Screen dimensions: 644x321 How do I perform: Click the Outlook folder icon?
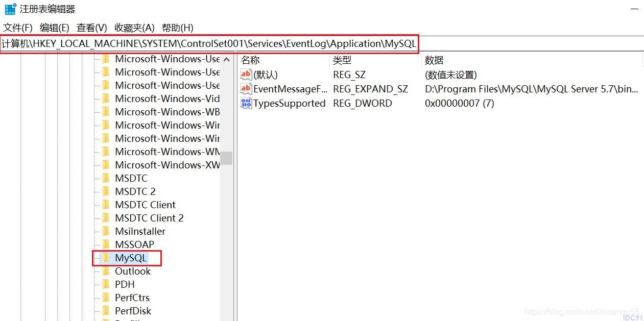tap(106, 271)
